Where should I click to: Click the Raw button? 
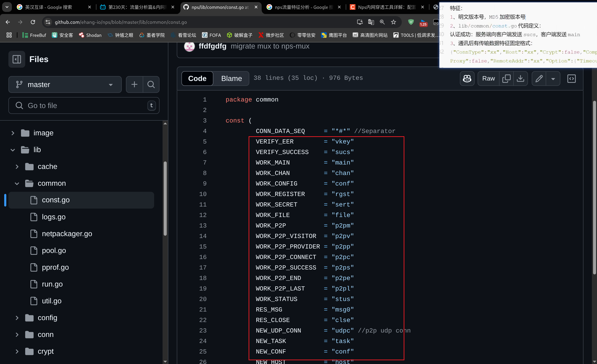(488, 79)
